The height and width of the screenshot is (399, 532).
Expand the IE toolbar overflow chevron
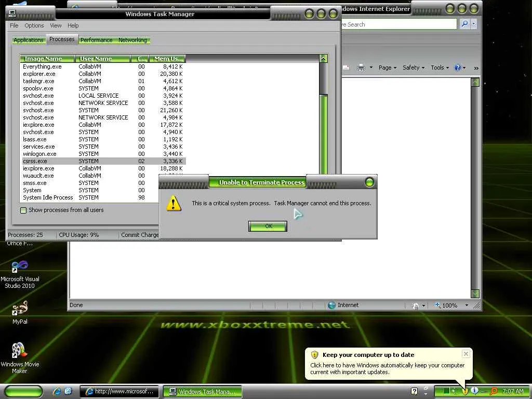pyautogui.click(x=476, y=68)
